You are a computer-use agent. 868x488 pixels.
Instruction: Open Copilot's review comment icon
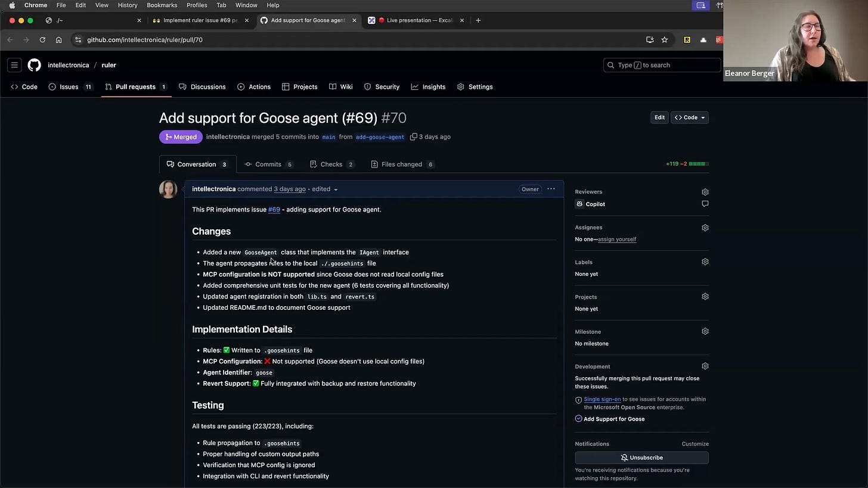705,204
